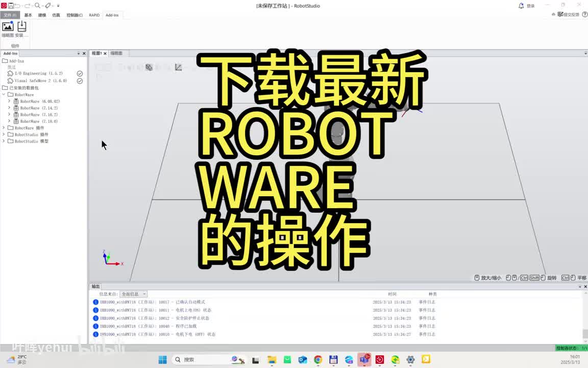This screenshot has width=588, height=368.
Task: Open the customize quick access toolbar arrow
Action: pyautogui.click(x=58, y=6)
